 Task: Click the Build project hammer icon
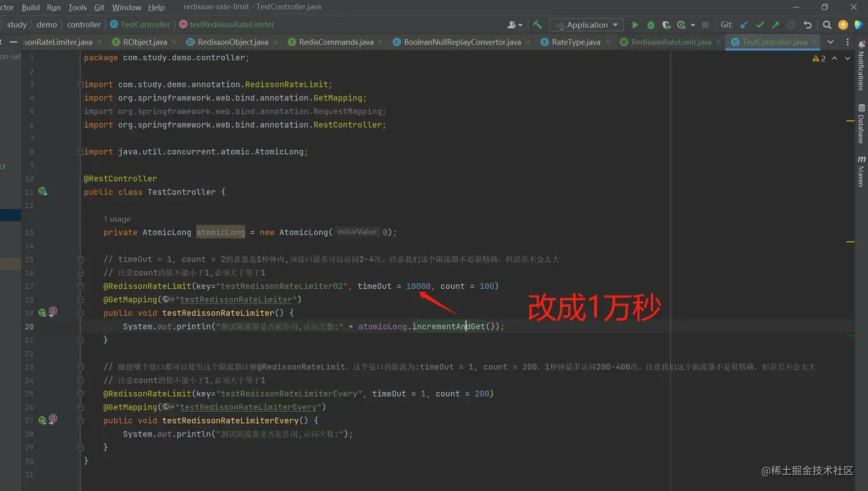537,25
